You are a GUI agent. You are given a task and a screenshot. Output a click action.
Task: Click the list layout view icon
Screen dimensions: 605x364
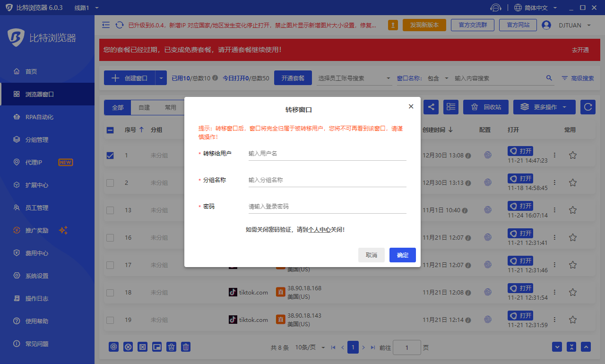pos(451,107)
